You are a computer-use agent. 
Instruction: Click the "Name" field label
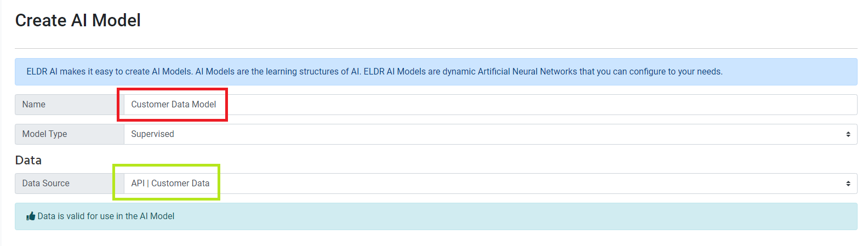pyautogui.click(x=34, y=105)
